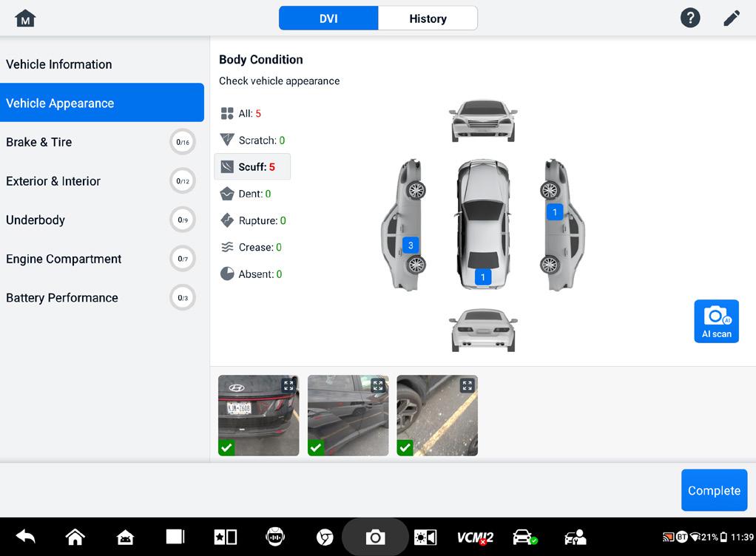Toggle checkmark on wheel photo
Viewport: 756px width, 556px height.
(405, 447)
